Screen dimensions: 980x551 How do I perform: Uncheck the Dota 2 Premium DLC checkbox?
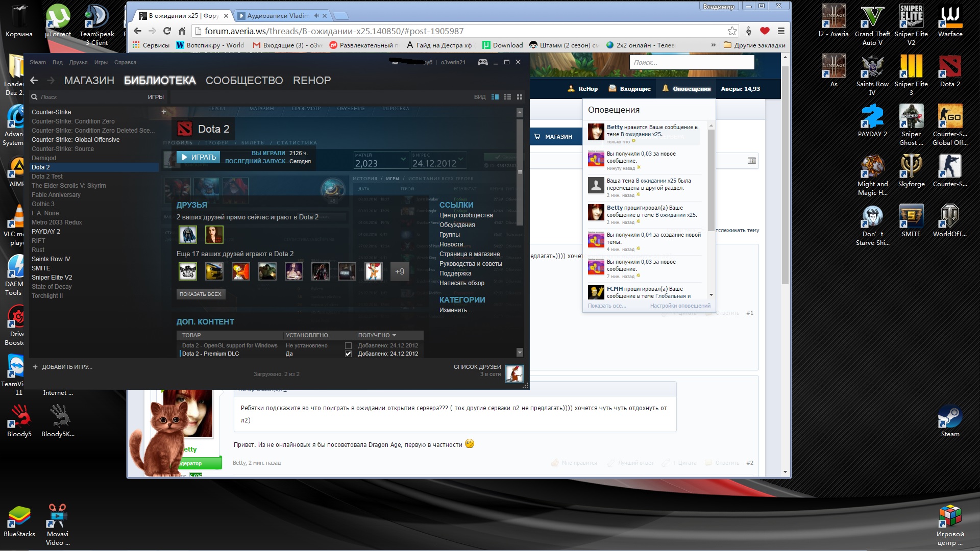coord(348,354)
